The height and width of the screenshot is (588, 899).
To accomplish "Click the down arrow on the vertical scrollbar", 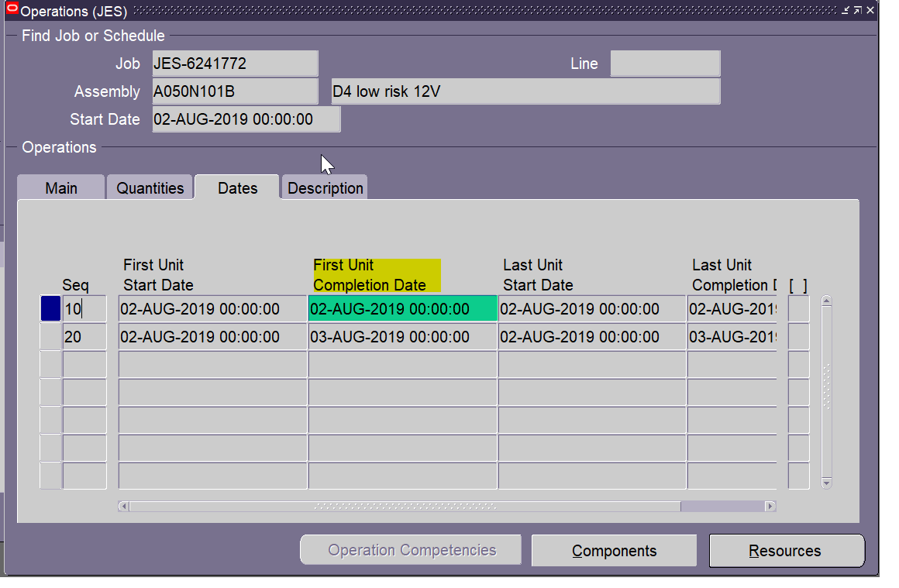I will (826, 482).
